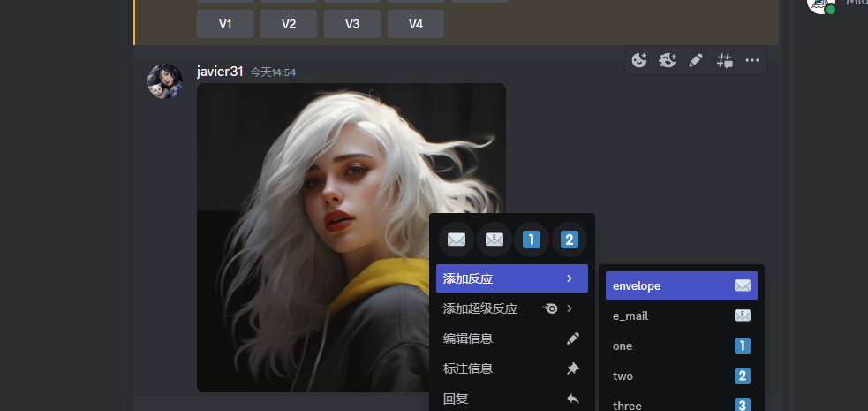Pick two from the reaction submenu
Viewport: 868px width, 411px height.
[x=682, y=376]
